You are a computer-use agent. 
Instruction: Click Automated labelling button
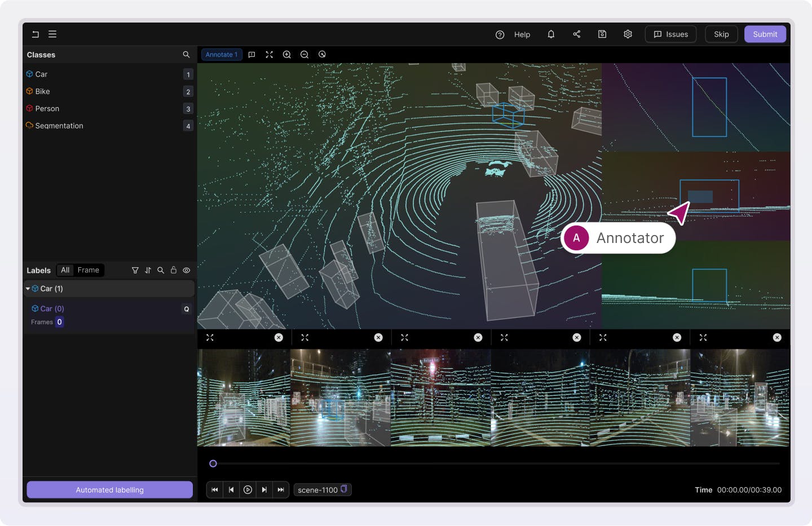[109, 490]
